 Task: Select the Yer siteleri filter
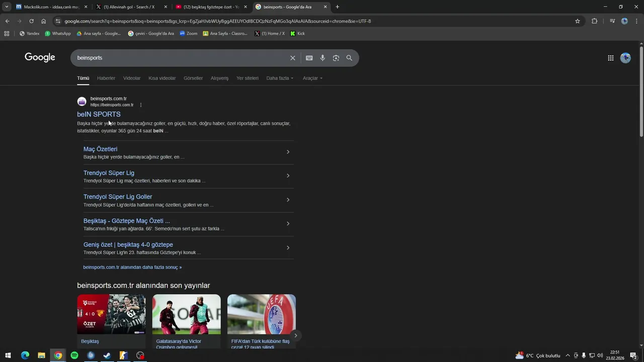pos(248,78)
